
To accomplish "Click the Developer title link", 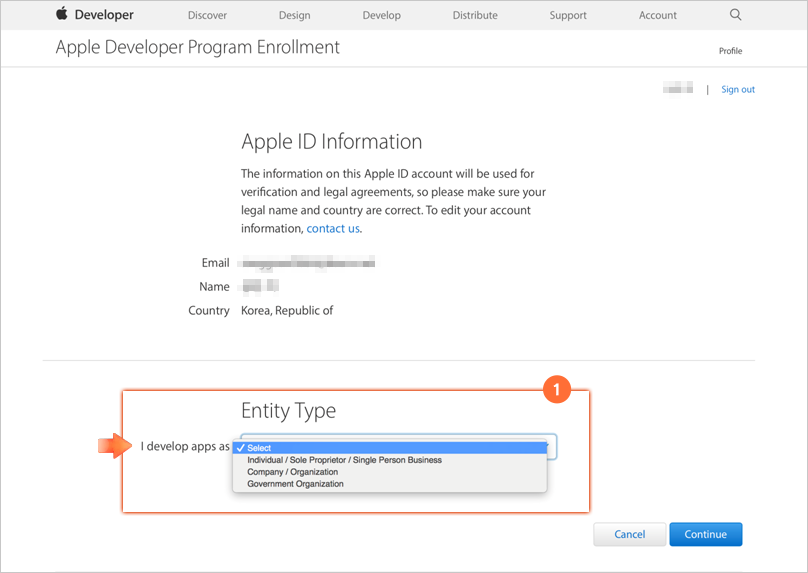I will point(104,15).
